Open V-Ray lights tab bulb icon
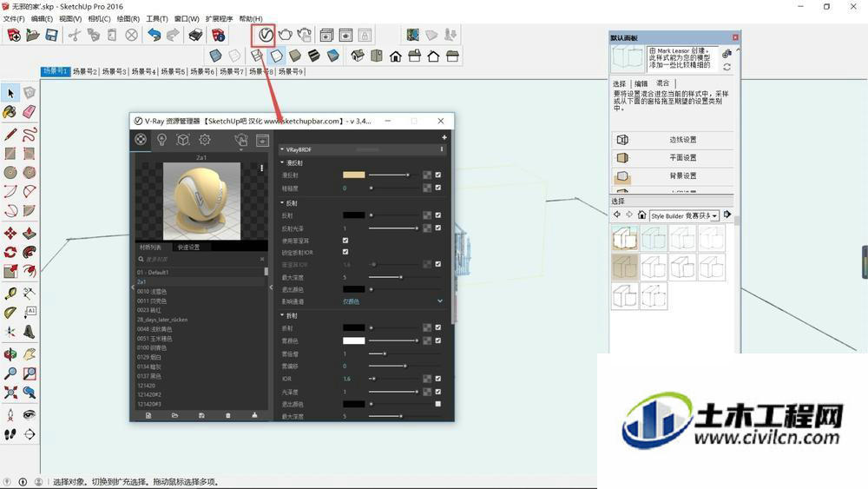Image resolution: width=868 pixels, height=489 pixels. (x=161, y=140)
